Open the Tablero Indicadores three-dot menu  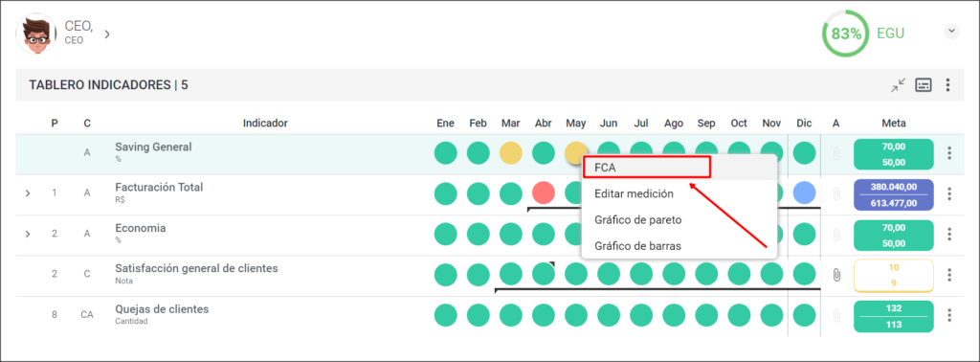point(948,85)
